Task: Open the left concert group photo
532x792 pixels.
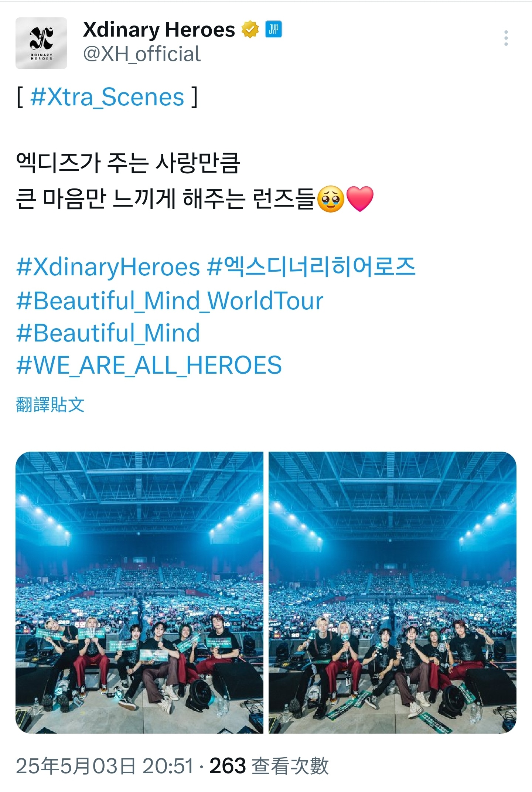Action: point(139,593)
